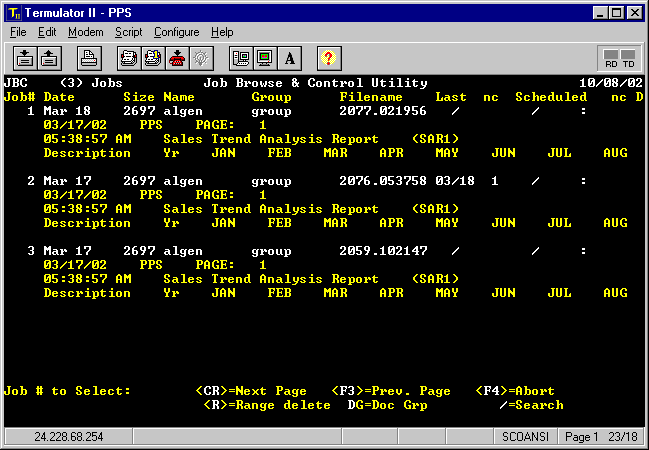The height and width of the screenshot is (450, 649).
Task: Click the "(3) Jobs" count text
Action: pos(91,83)
